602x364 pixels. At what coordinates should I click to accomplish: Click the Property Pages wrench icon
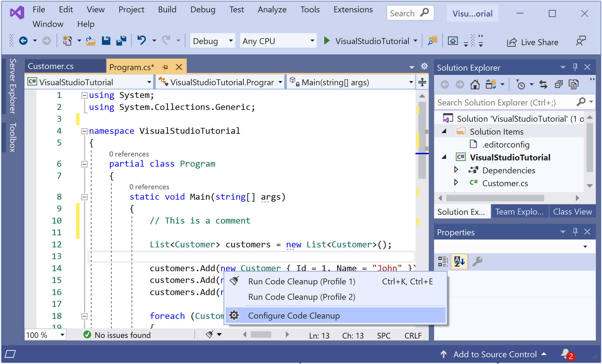[x=477, y=261]
